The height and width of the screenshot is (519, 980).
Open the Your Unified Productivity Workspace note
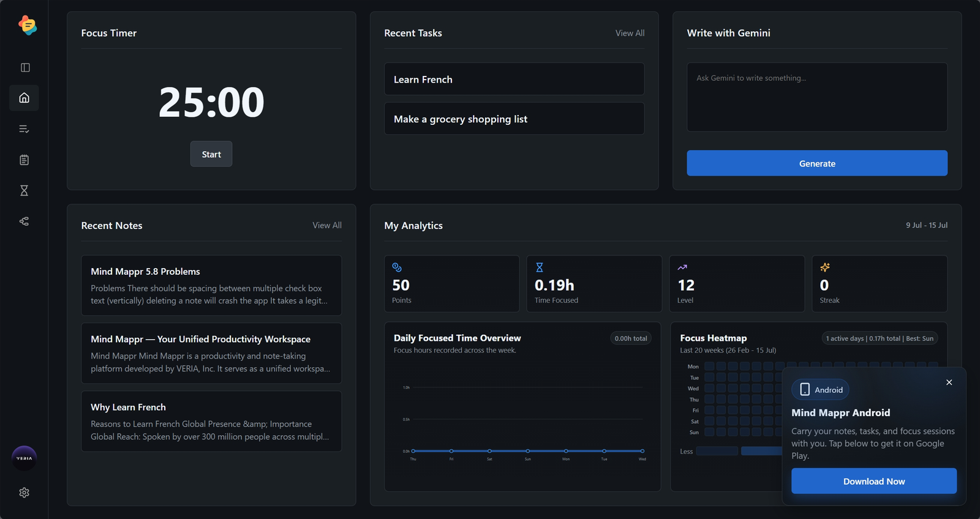[x=211, y=354]
